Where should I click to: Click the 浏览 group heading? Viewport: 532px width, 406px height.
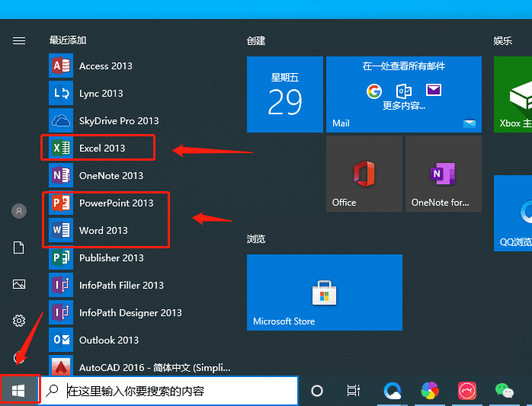click(256, 239)
